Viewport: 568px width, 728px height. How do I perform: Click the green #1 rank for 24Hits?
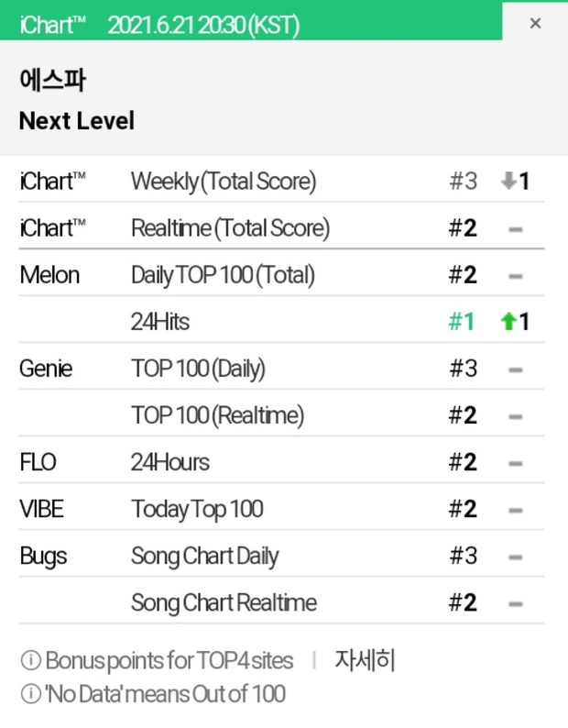coord(461,321)
